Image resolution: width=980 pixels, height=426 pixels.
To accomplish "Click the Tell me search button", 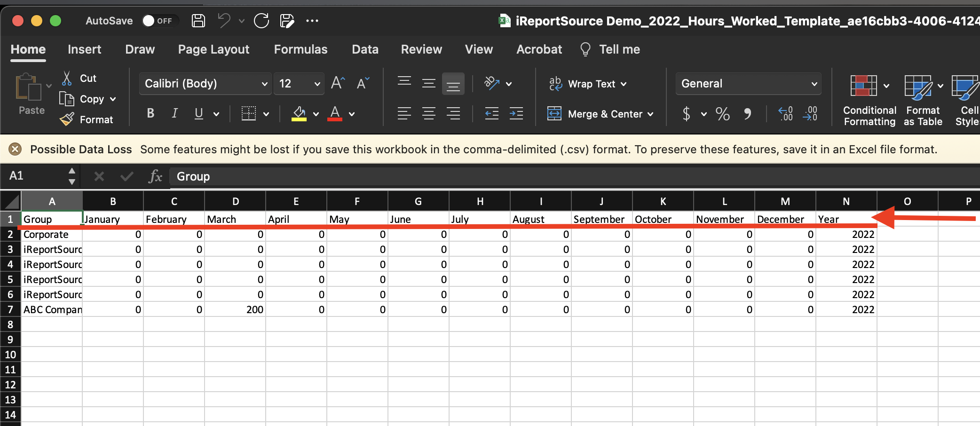I will (610, 49).
